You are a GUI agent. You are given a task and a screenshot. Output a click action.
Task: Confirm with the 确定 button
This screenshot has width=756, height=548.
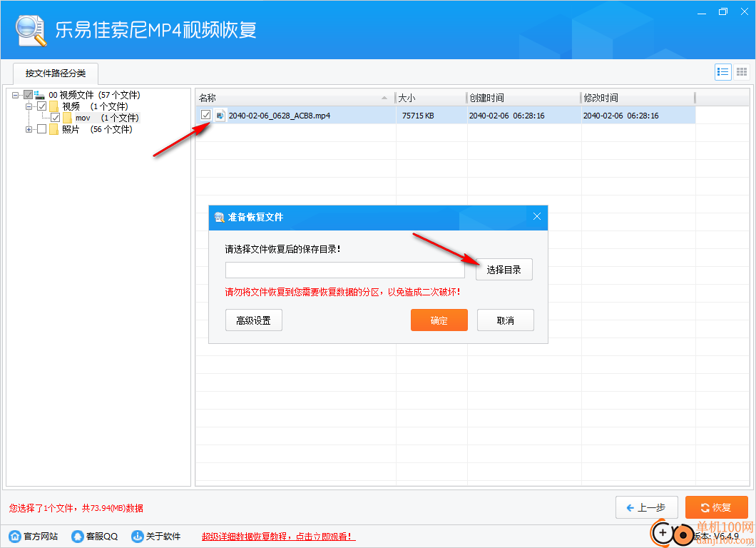pos(439,320)
